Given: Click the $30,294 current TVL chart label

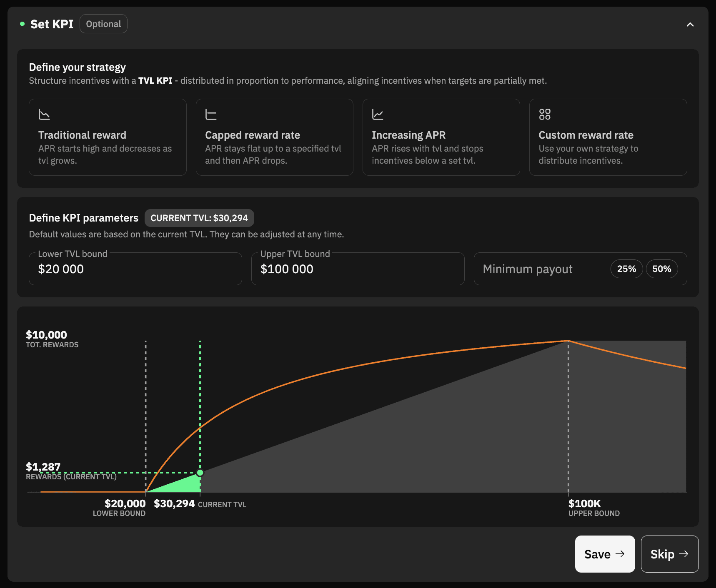Looking at the screenshot, I should click(x=174, y=503).
